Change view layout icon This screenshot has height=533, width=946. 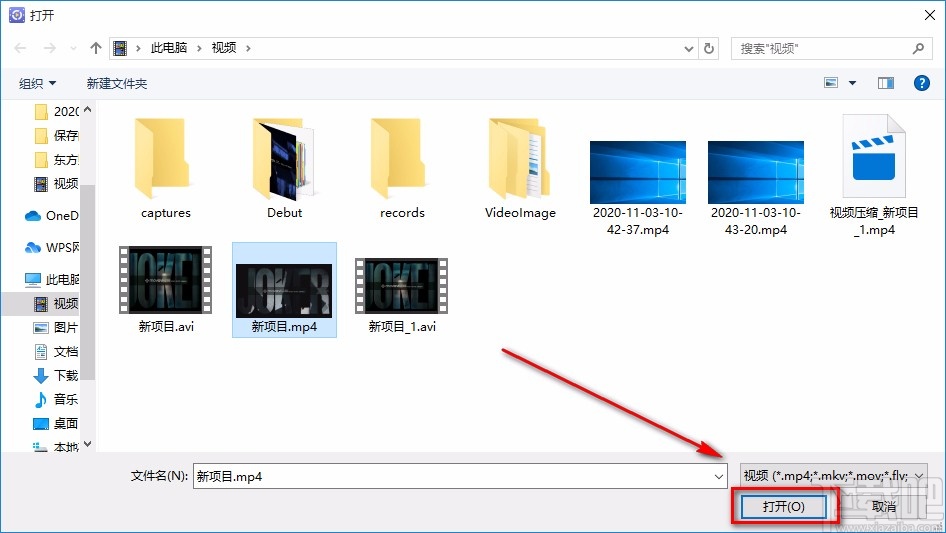click(831, 83)
